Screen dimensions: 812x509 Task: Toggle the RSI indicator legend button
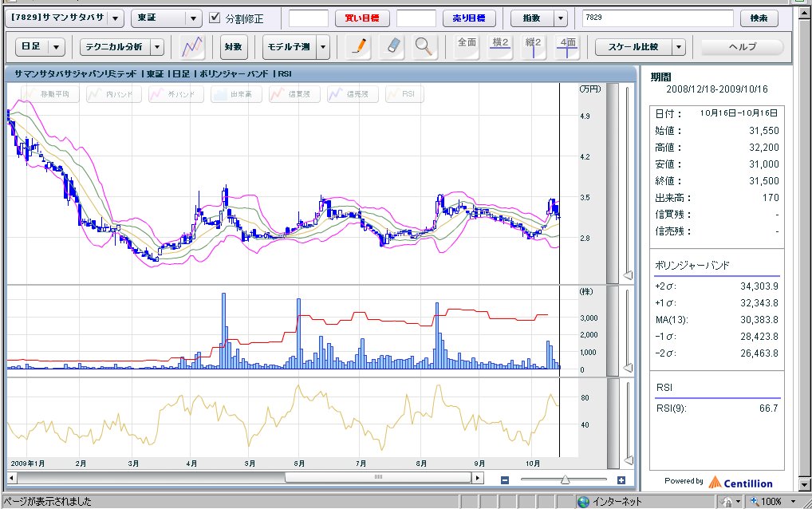(404, 95)
